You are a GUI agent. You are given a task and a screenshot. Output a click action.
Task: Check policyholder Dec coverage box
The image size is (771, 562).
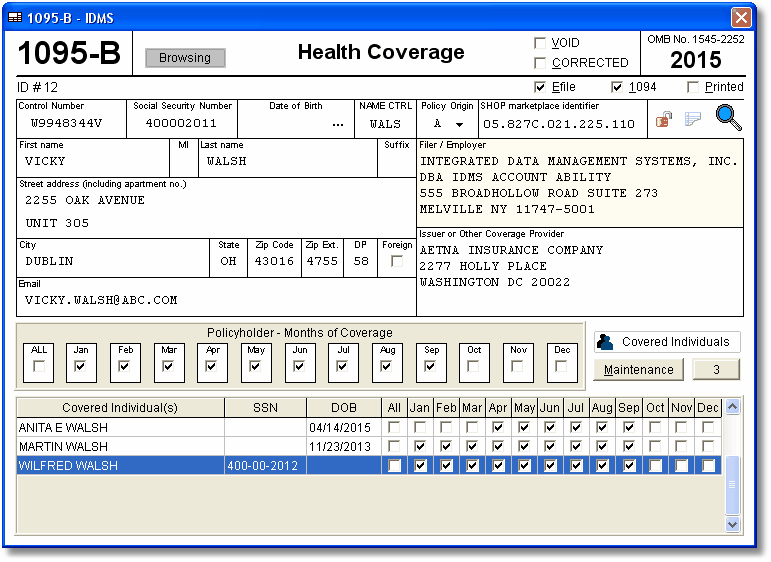pyautogui.click(x=561, y=366)
